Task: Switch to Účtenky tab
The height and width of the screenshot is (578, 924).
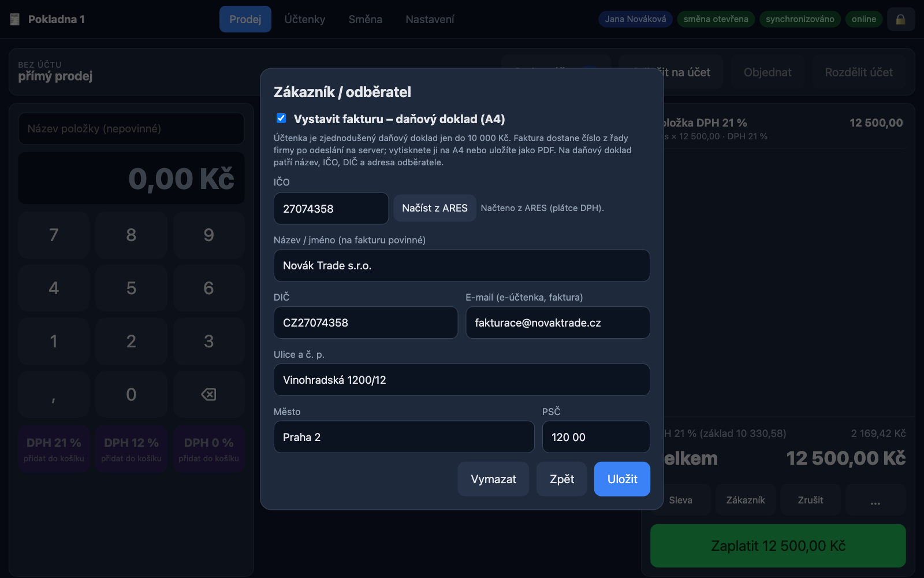Action: pyautogui.click(x=305, y=19)
